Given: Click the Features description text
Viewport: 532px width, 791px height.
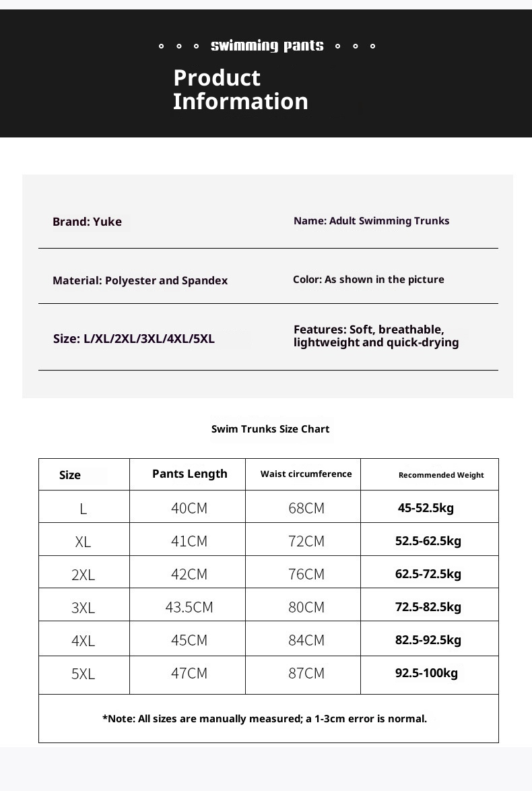Looking at the screenshot, I should pos(376,336).
